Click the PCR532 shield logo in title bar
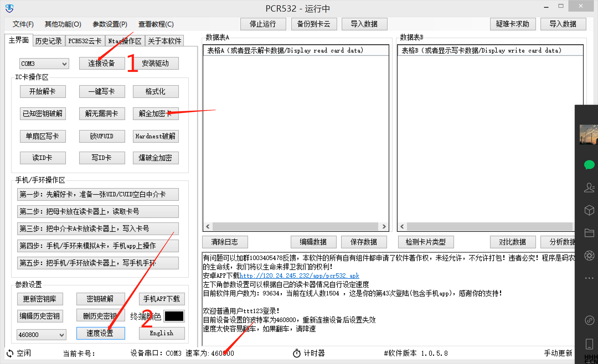The image size is (598, 364). (9, 8)
